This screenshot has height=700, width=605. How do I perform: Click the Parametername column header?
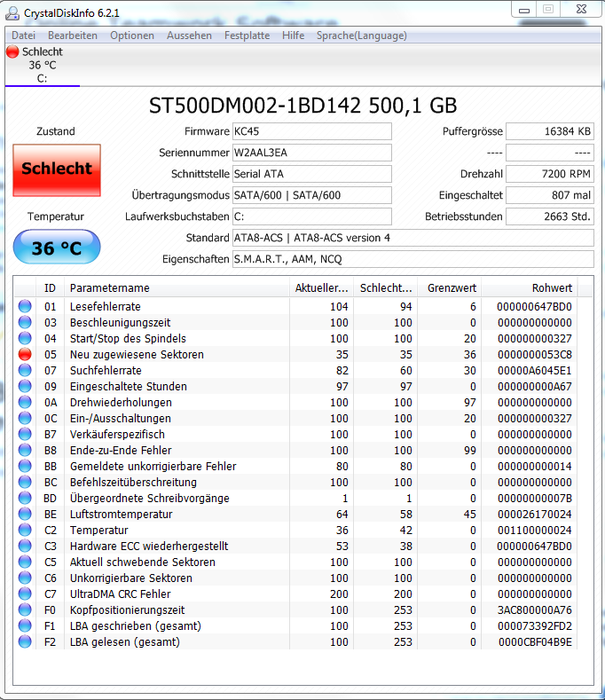pyautogui.click(x=177, y=288)
